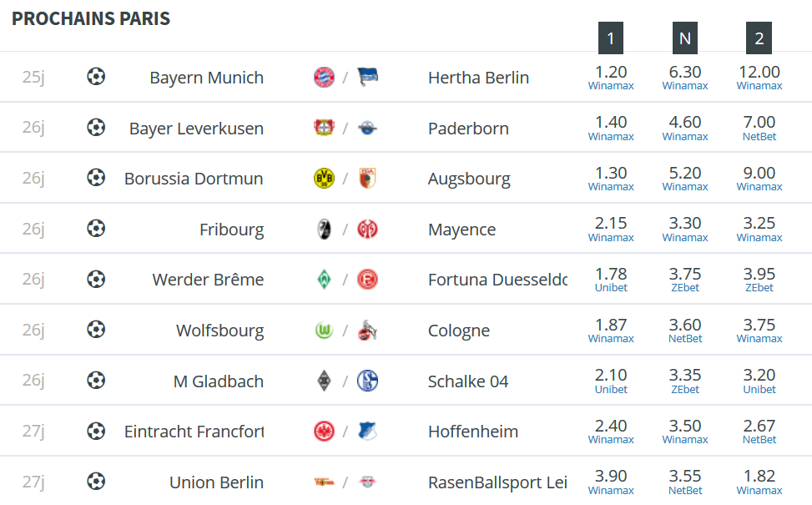Click the Bayern Munich club crest
The width and height of the screenshot is (812, 505).
coord(324,77)
